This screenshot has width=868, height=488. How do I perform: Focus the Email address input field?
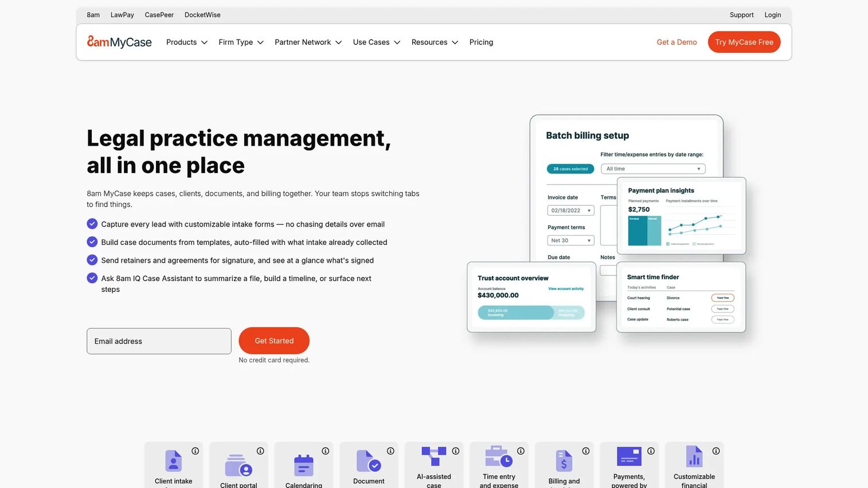coord(159,341)
